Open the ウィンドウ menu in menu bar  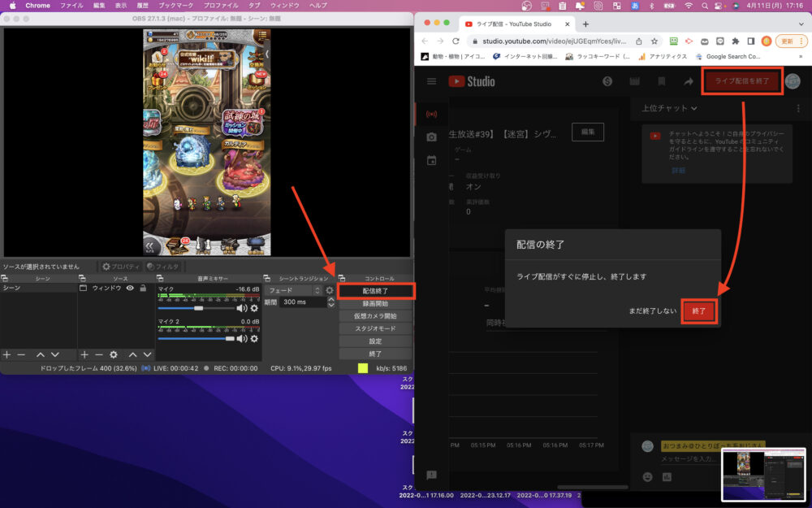click(x=285, y=6)
